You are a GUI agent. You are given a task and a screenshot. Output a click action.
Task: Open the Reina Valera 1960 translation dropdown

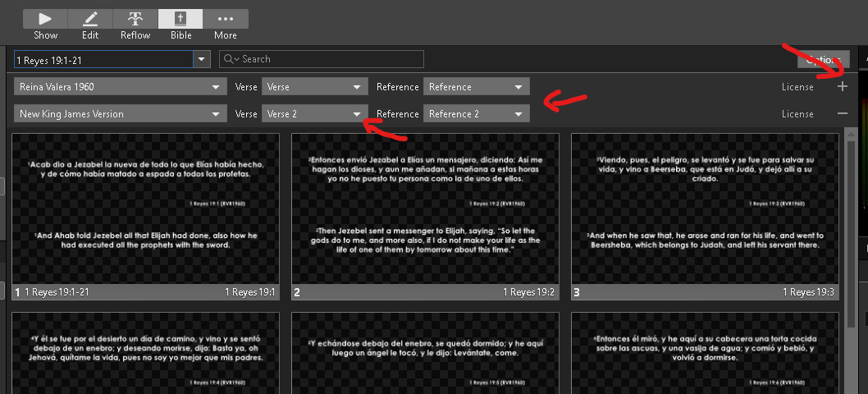pyautogui.click(x=120, y=87)
